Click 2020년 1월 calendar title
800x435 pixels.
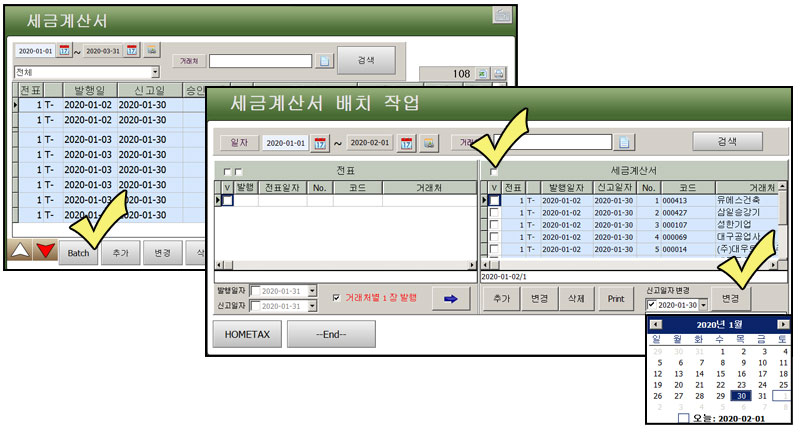[x=719, y=324]
